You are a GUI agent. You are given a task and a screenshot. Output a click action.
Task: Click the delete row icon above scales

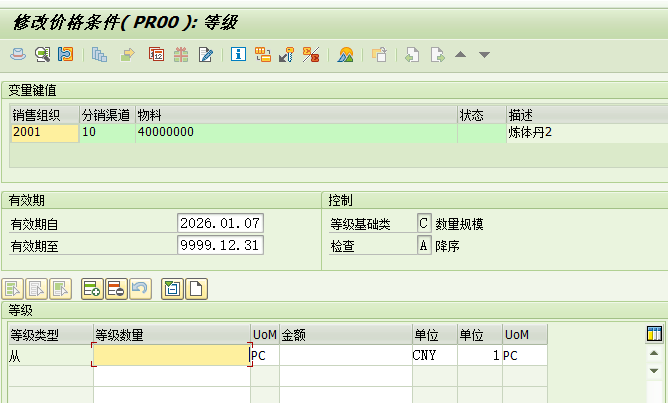[115, 290]
